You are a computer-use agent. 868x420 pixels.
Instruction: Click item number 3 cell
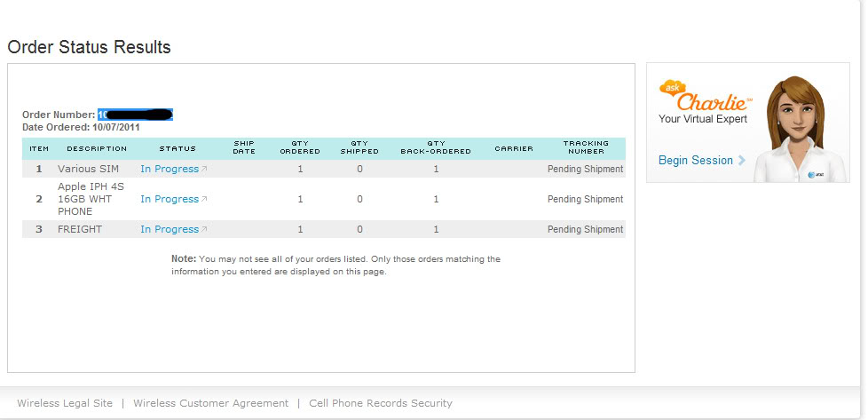39,229
